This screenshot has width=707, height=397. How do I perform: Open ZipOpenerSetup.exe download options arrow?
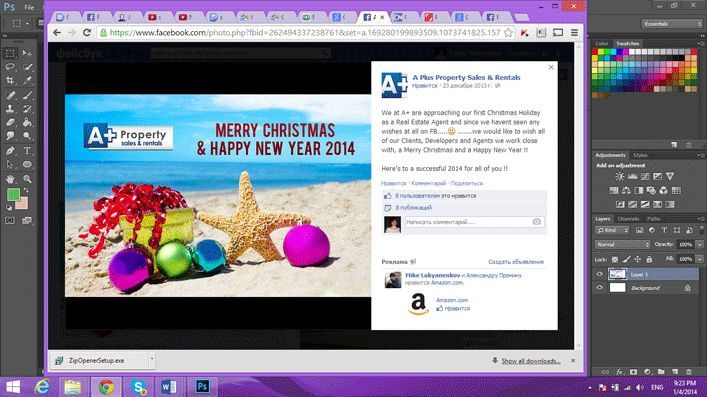(152, 360)
